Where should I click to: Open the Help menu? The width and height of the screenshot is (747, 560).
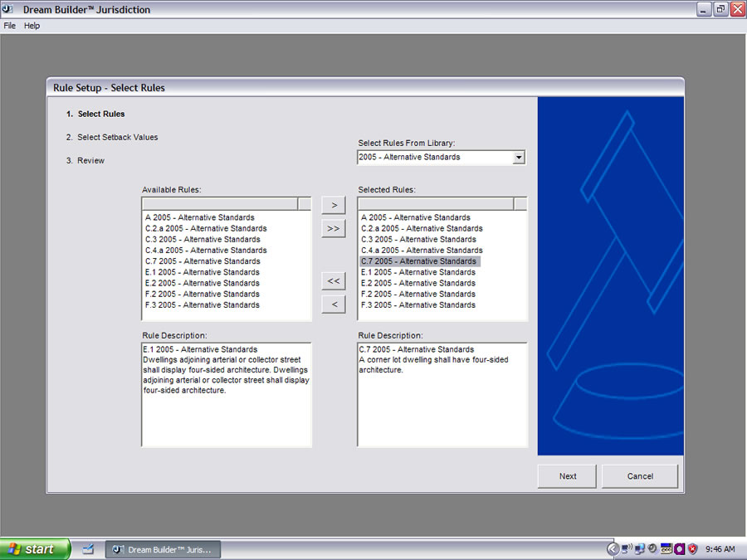(32, 26)
